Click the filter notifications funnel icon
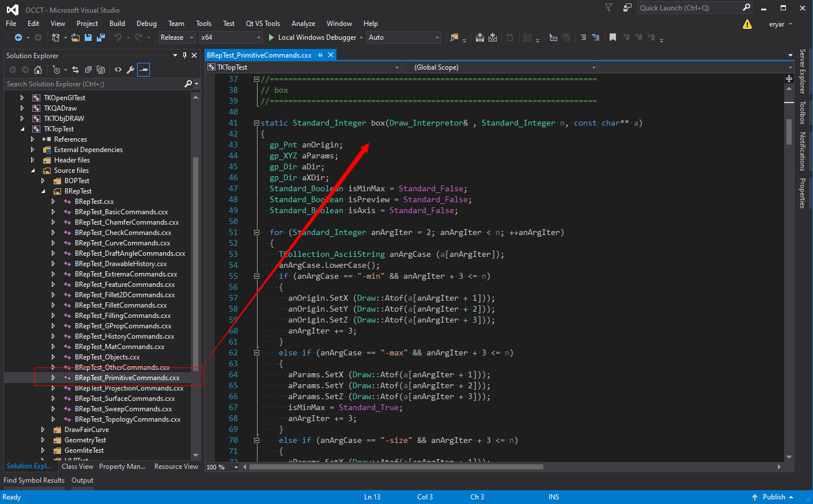 point(608,7)
